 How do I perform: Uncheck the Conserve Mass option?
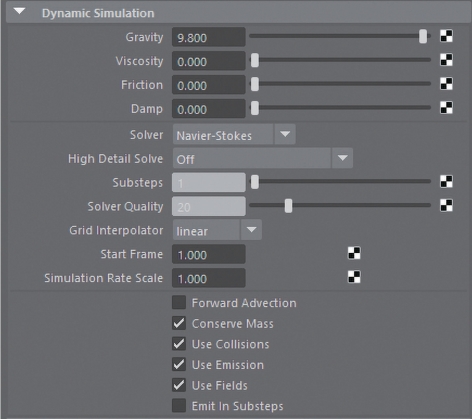click(179, 323)
